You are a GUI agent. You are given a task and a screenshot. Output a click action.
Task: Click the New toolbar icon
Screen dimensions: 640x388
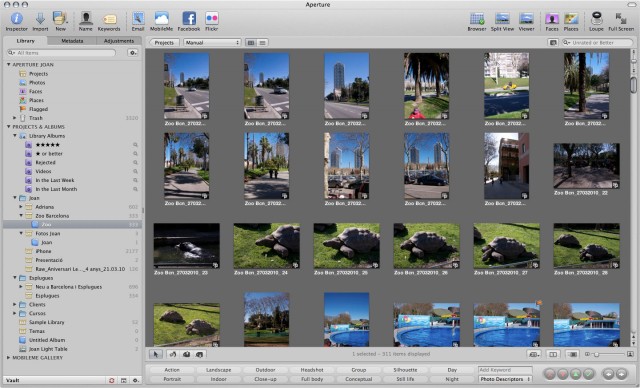point(60,19)
